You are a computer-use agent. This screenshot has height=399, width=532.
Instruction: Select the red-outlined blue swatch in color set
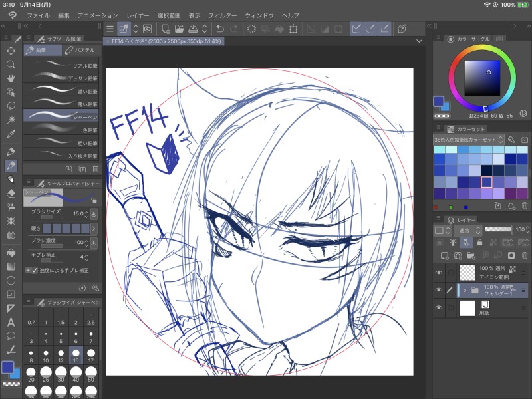pos(487,182)
